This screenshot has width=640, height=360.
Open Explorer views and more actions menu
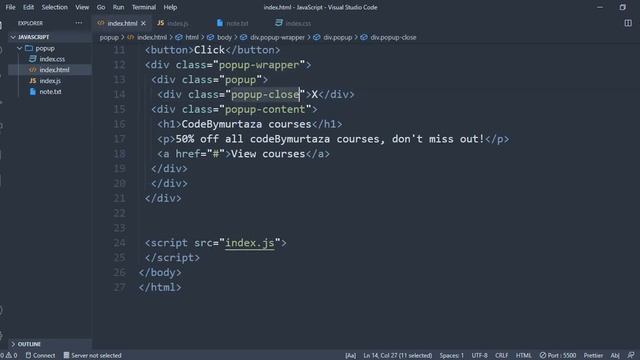pos(79,23)
